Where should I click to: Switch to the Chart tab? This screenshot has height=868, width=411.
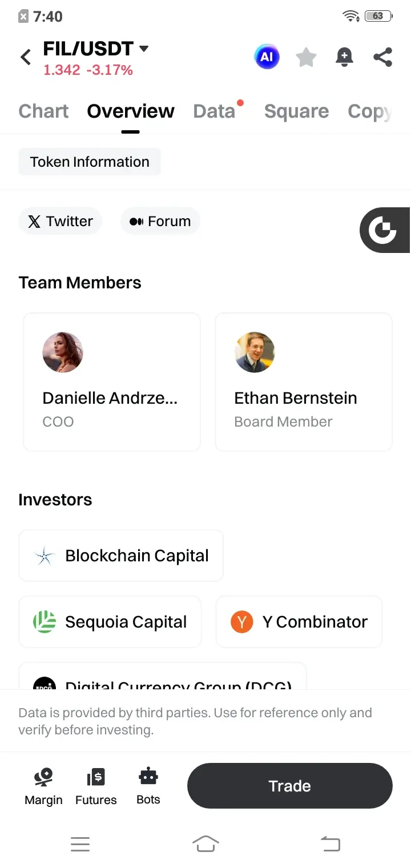tap(43, 111)
